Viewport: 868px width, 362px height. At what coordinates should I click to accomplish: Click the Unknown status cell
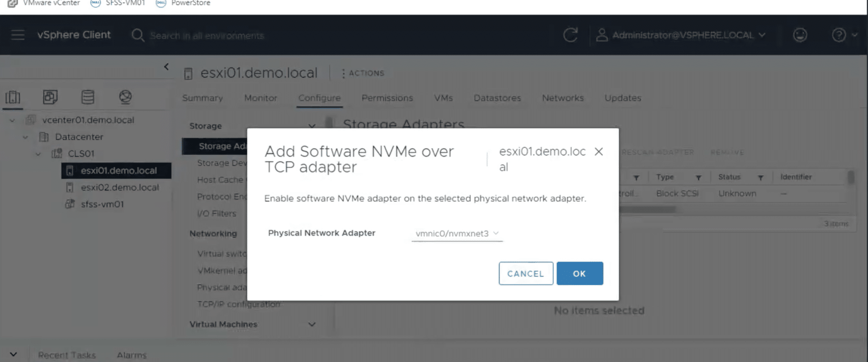737,194
